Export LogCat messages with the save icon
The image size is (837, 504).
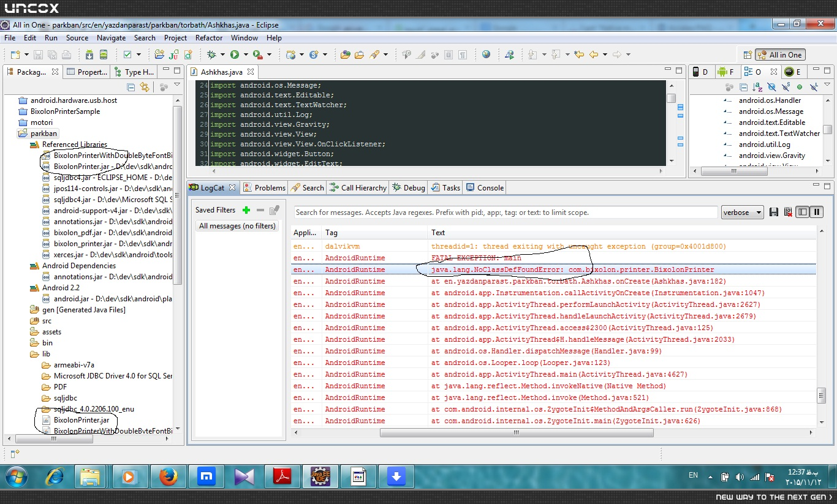(x=774, y=213)
